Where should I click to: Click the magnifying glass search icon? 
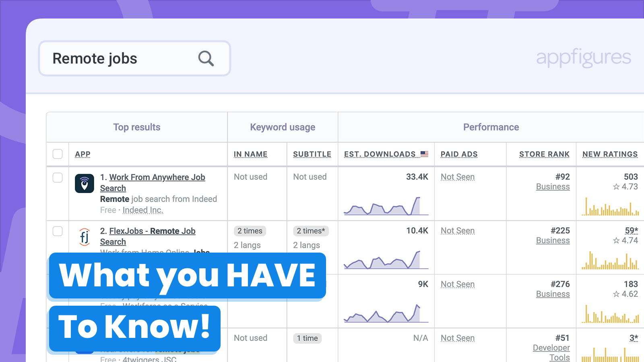click(206, 58)
